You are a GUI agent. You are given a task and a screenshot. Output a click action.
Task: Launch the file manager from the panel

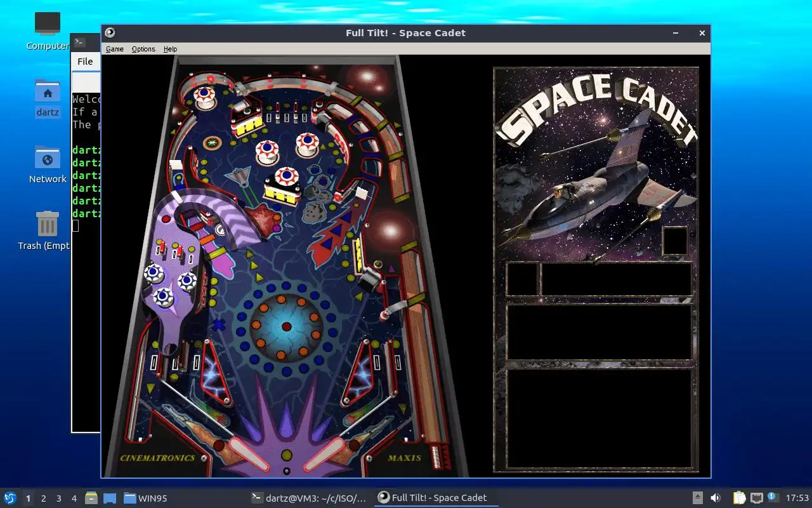tap(91, 498)
